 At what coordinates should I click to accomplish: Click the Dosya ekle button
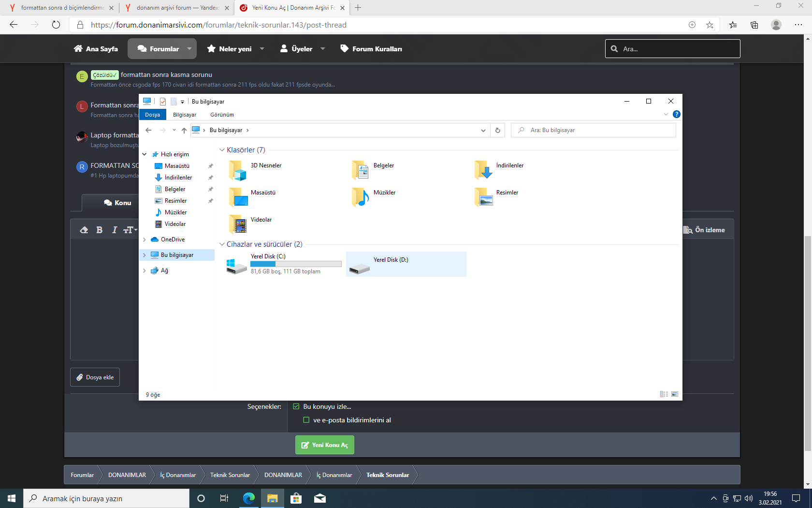point(95,377)
